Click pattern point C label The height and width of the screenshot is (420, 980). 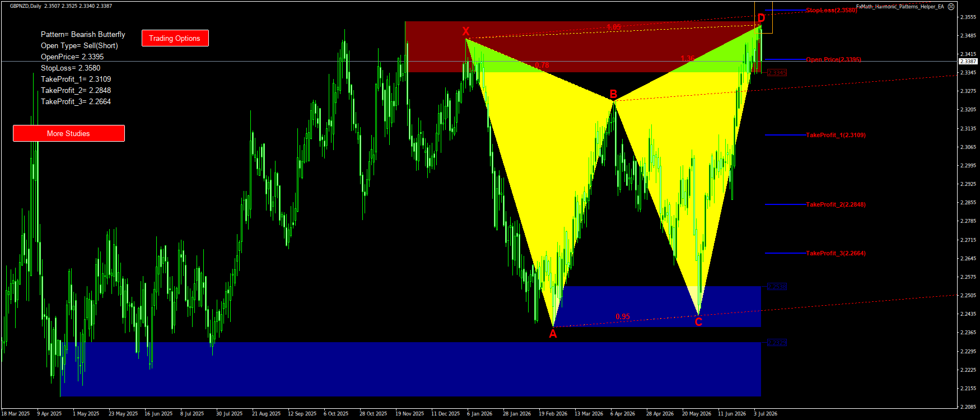[698, 322]
